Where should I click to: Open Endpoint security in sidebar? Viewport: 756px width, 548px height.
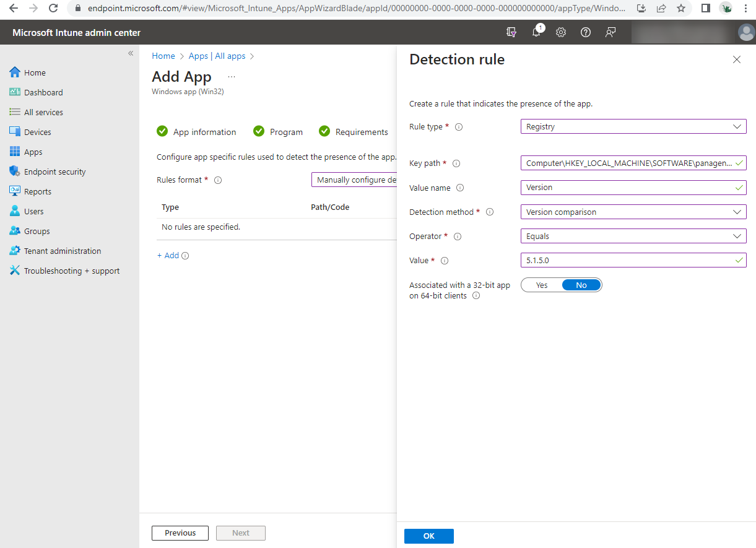click(x=54, y=172)
